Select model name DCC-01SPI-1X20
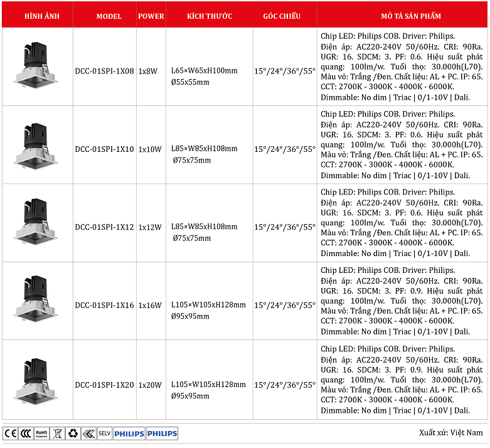Screen dimensions: 490x448 104,385
